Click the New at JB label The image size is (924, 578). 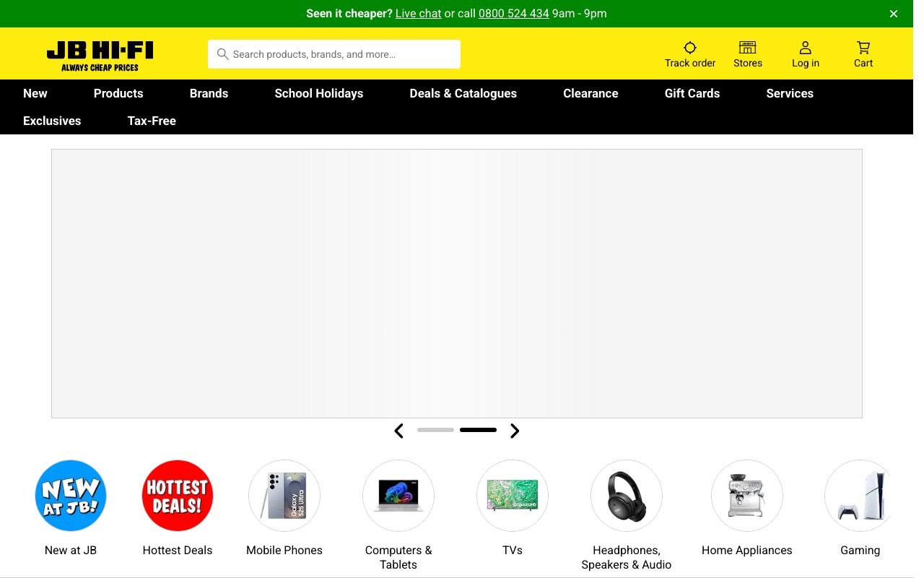(71, 551)
